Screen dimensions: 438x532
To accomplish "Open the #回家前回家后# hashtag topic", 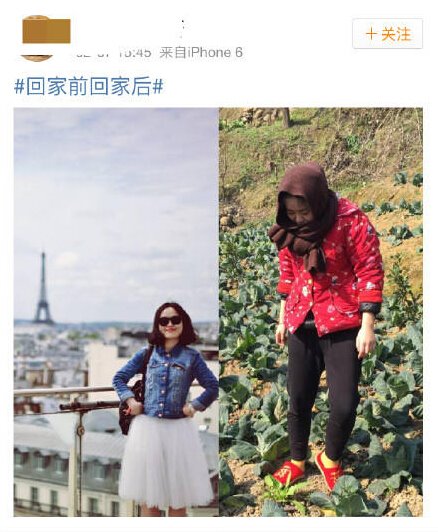I will click(89, 88).
